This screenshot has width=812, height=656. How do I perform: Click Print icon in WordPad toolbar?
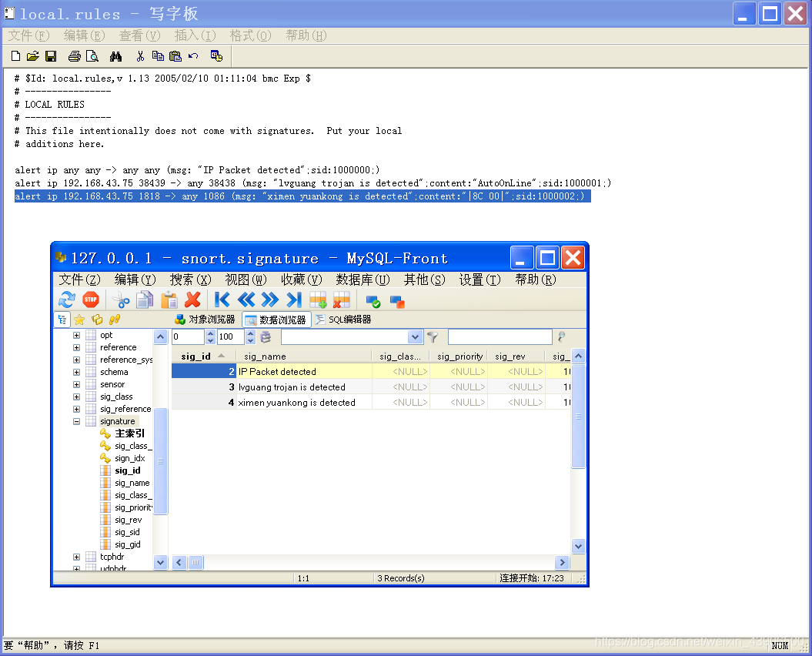[75, 56]
